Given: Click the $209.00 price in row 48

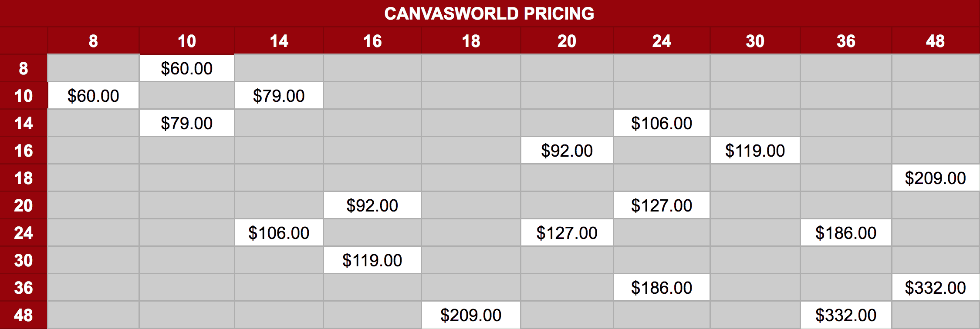Looking at the screenshot, I should tap(470, 315).
